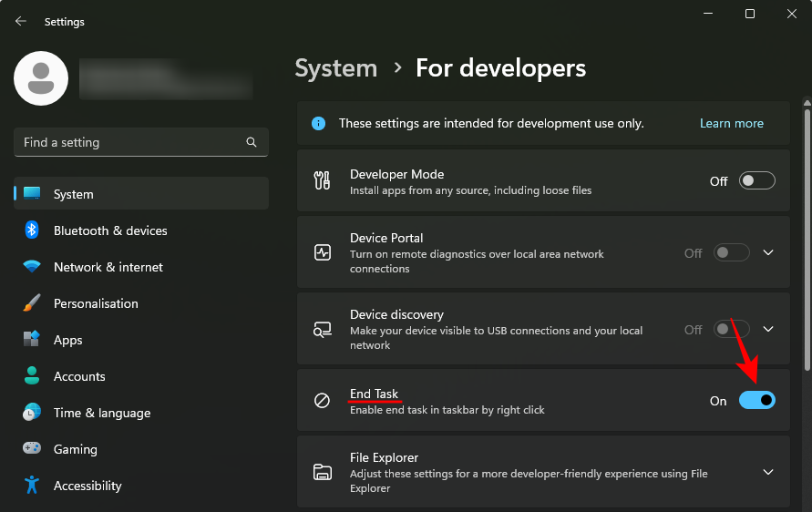Click the Network & internet Wi-Fi icon
812x512 pixels.
tap(32, 267)
